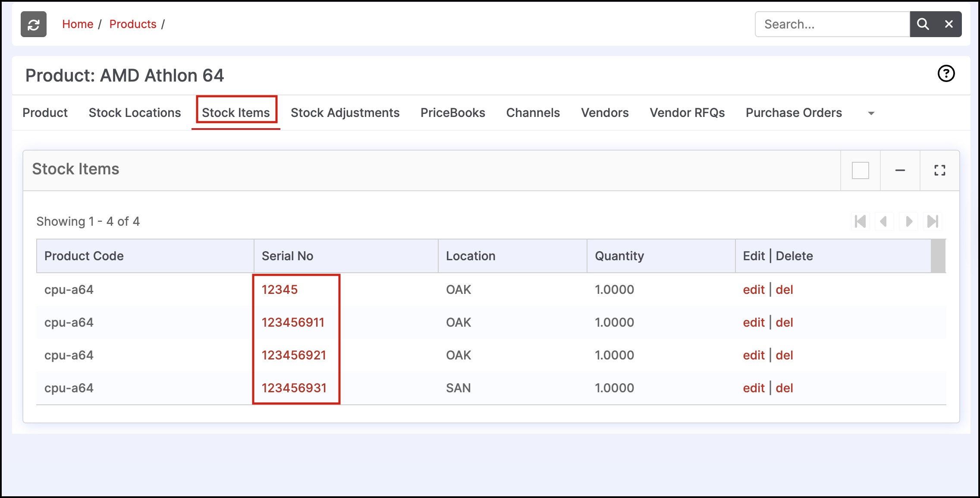Edit the stock item with serial 123456921
980x498 pixels.
754,355
